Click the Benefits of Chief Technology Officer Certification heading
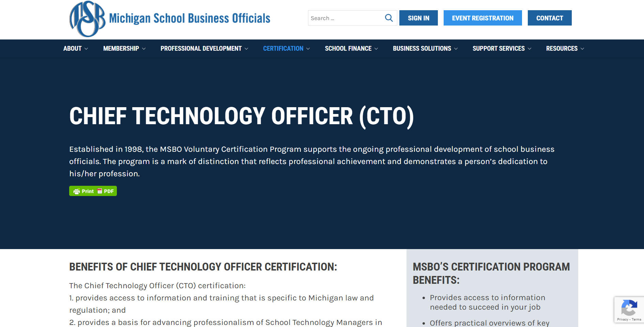644x327 pixels. 203,267
